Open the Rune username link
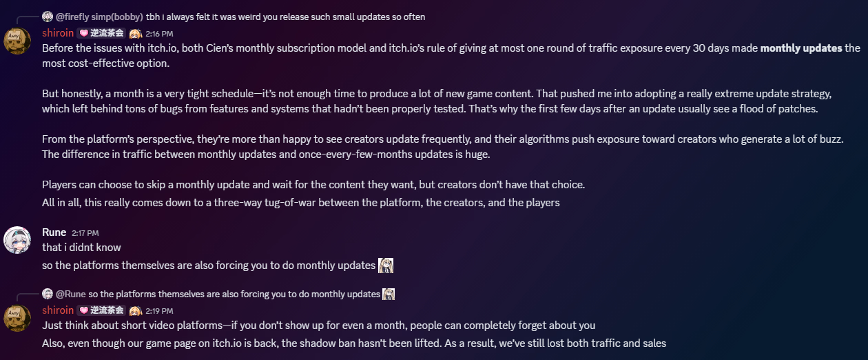Screen dimensions: 868x360 (54, 232)
